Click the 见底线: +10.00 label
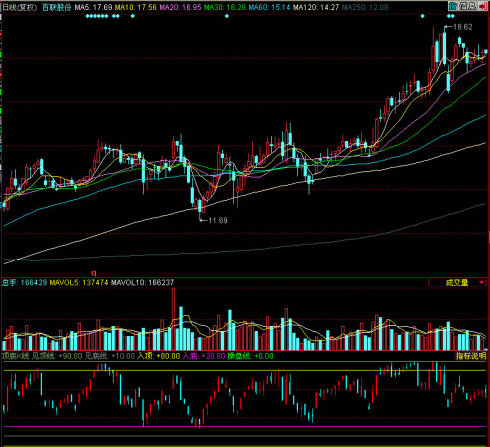The image size is (490, 447). click(110, 356)
